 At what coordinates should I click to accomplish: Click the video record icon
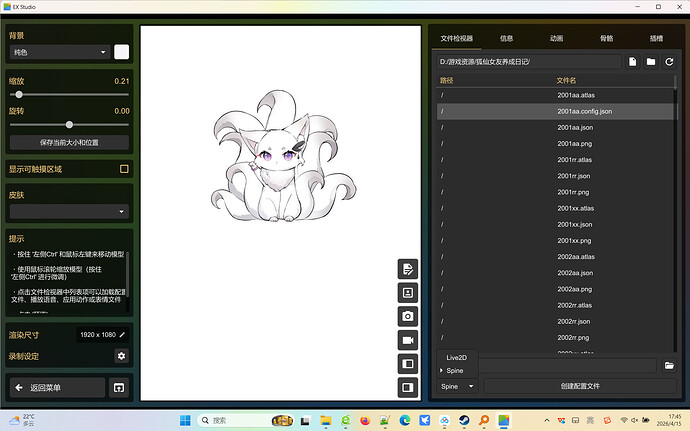pos(408,339)
